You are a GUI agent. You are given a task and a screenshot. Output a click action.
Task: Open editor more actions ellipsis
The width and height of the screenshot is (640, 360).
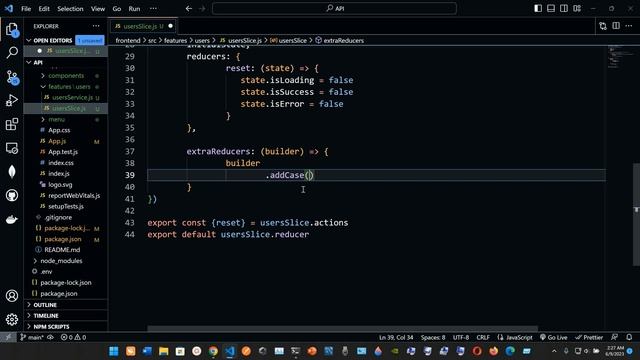629,26
